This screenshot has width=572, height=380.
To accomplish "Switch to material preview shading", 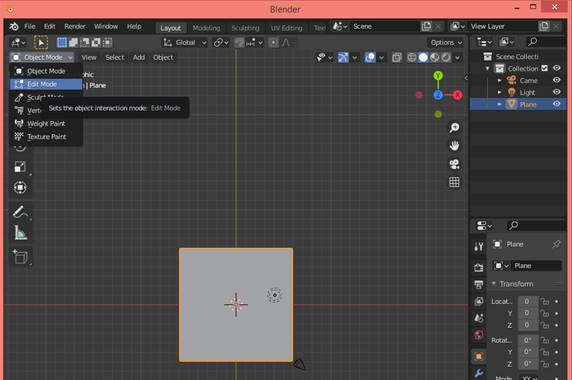I will 434,58.
